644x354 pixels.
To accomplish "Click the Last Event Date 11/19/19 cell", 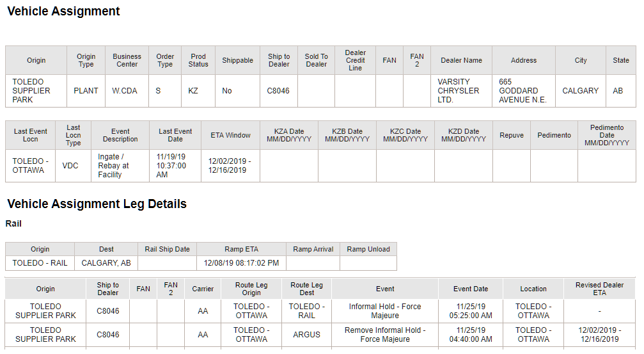I will point(175,166).
